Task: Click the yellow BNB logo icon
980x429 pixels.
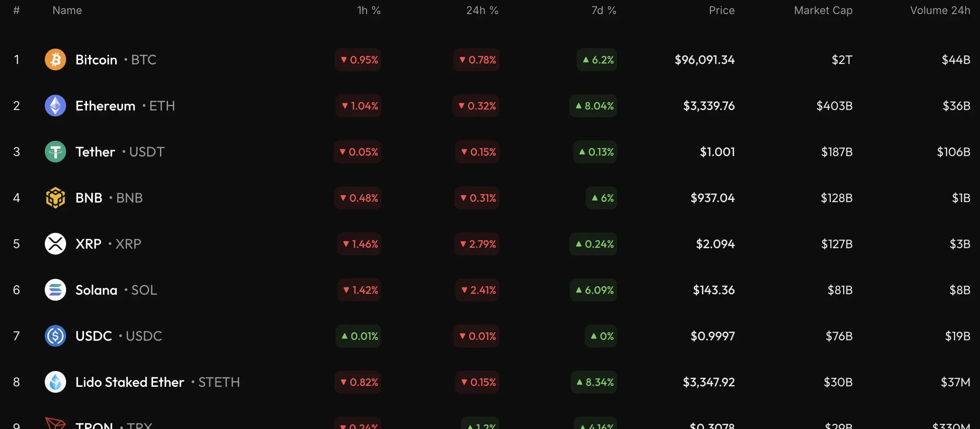Action: [55, 198]
